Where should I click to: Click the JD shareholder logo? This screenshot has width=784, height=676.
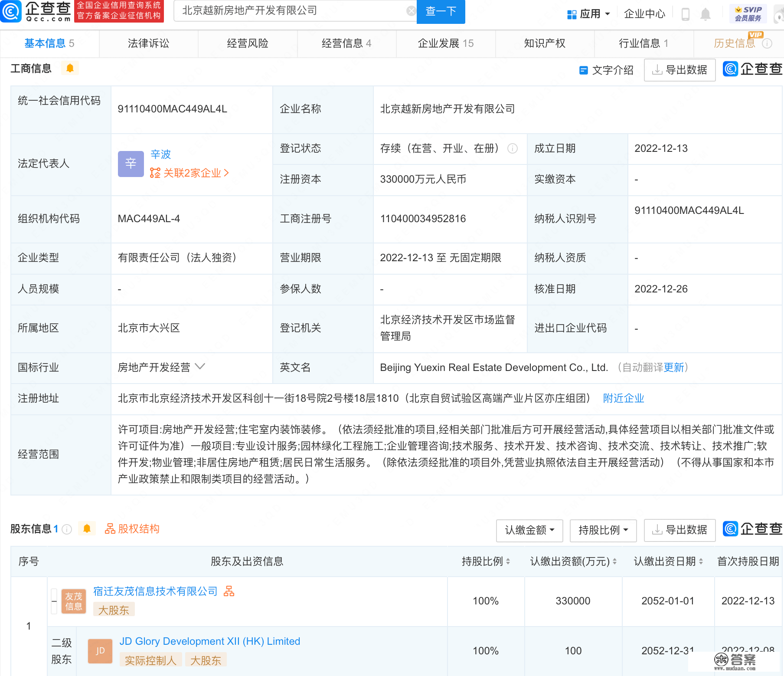(100, 651)
